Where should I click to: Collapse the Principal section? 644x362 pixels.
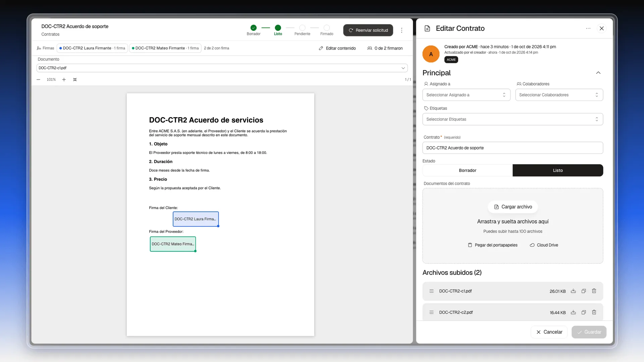tap(598, 73)
